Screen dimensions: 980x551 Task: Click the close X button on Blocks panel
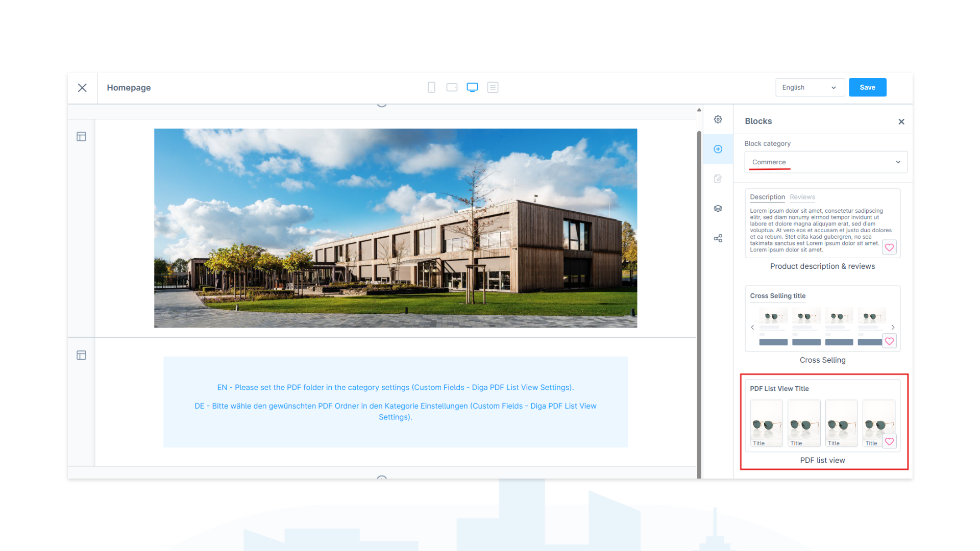pyautogui.click(x=901, y=122)
